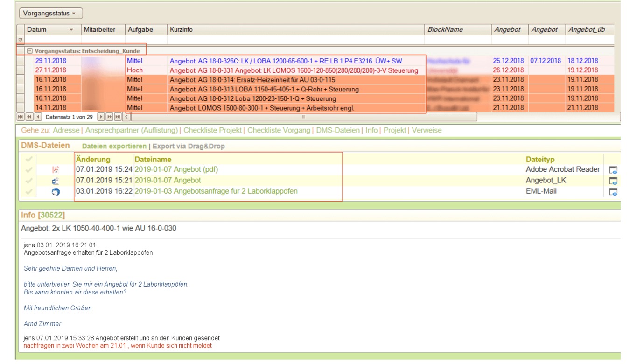Go to last record in navigator

pos(118,117)
